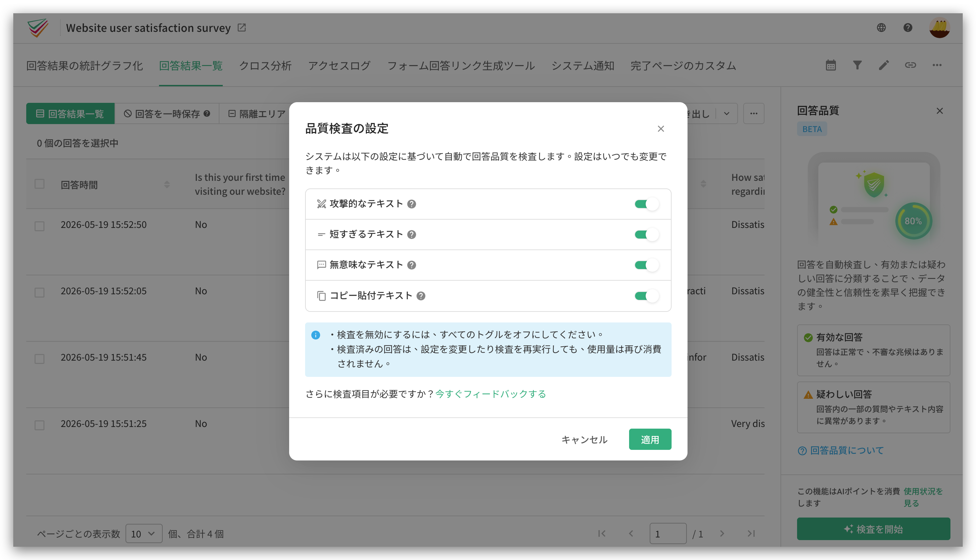Click the calendar date filter icon
Viewport: 976px width, 560px height.
click(x=831, y=65)
